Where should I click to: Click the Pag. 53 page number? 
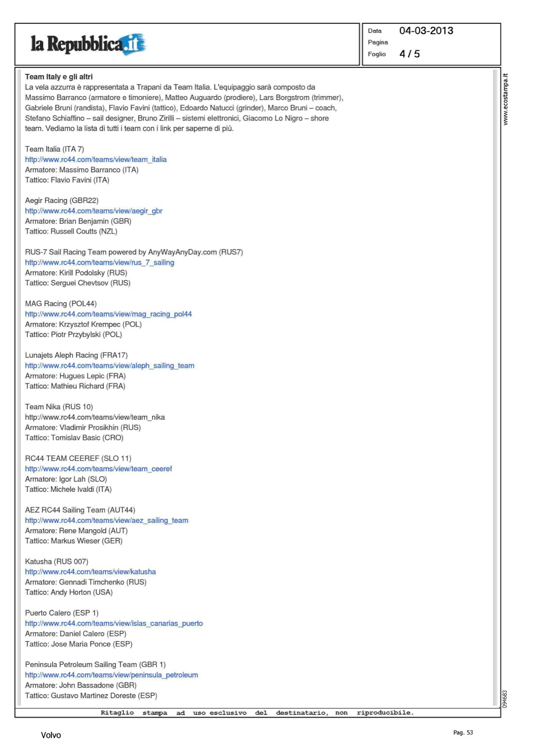coord(463,732)
